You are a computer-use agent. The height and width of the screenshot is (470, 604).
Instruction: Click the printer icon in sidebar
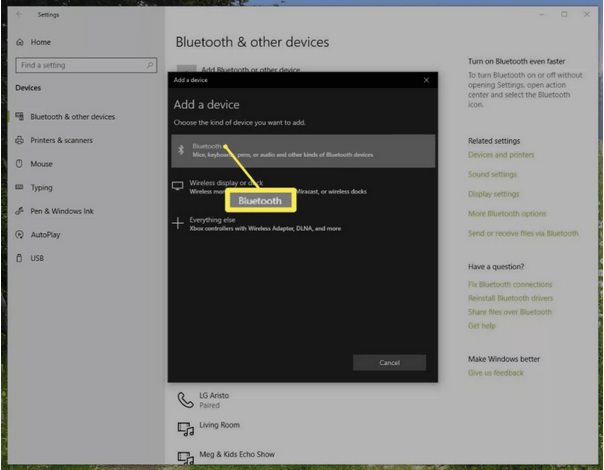19,140
